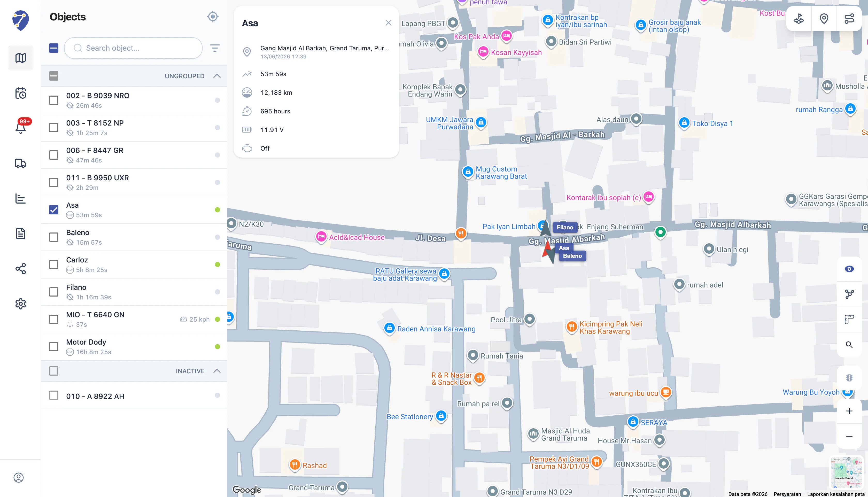Zoom in with the plus button

point(849,411)
